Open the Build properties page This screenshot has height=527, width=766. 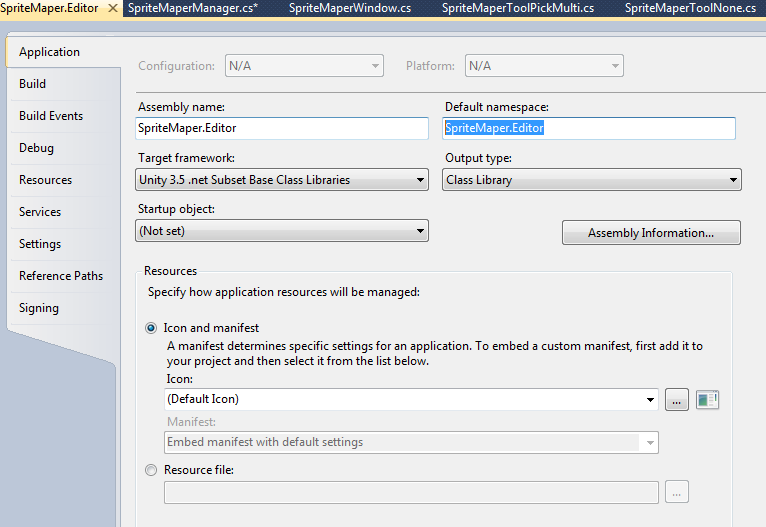(33, 84)
